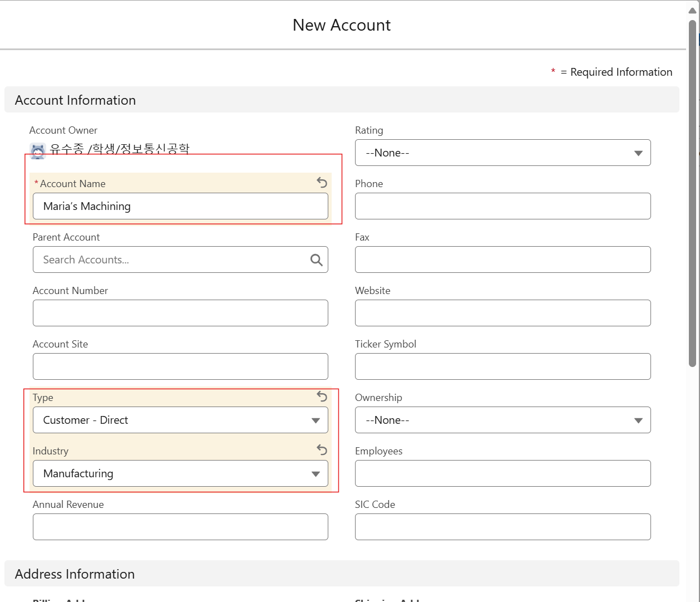
Task: Select the Website input box
Action: point(502,313)
